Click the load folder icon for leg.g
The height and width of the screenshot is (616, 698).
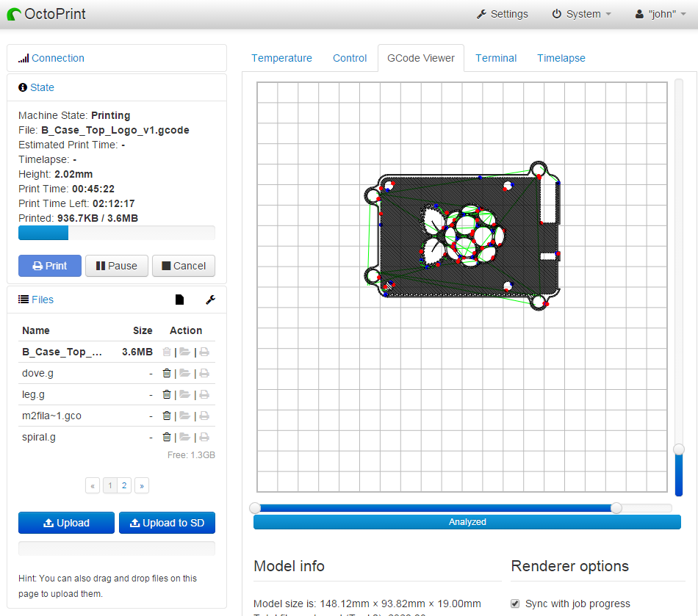coord(184,394)
